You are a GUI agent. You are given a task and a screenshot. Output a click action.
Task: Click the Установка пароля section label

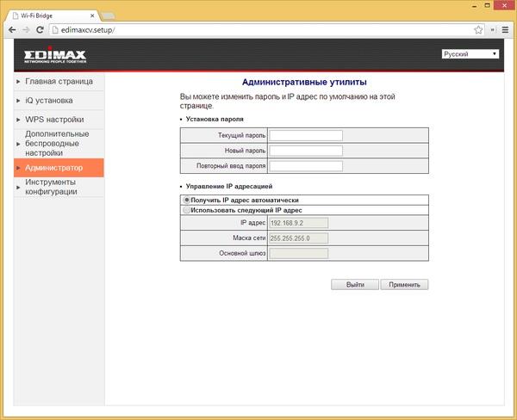215,119
